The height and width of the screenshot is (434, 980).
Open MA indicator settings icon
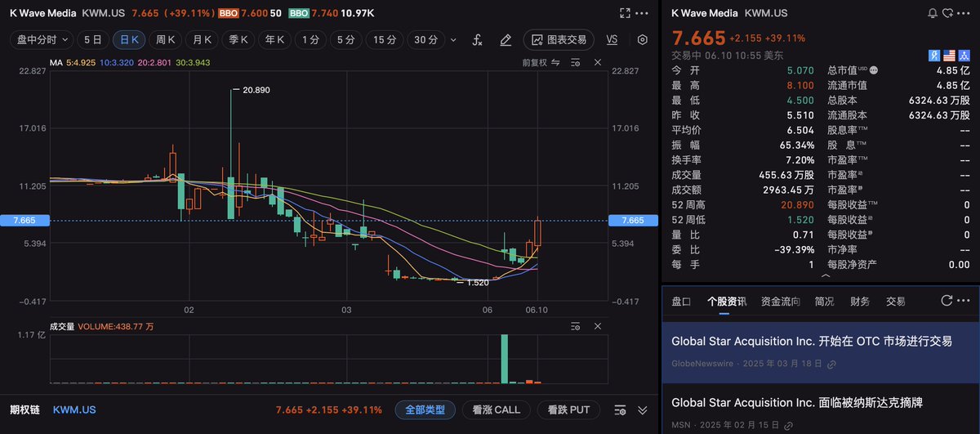(x=576, y=62)
